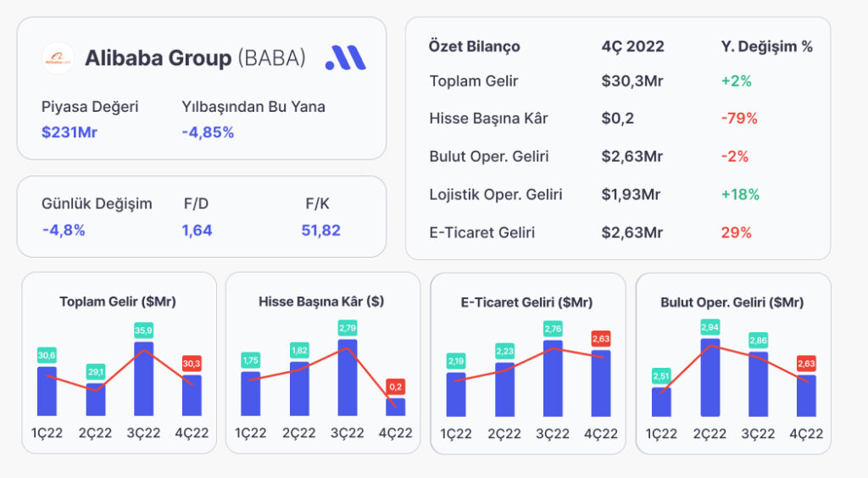This screenshot has height=478, width=868.
Task: Click the Toplam Gelir row label
Action: coord(474,81)
